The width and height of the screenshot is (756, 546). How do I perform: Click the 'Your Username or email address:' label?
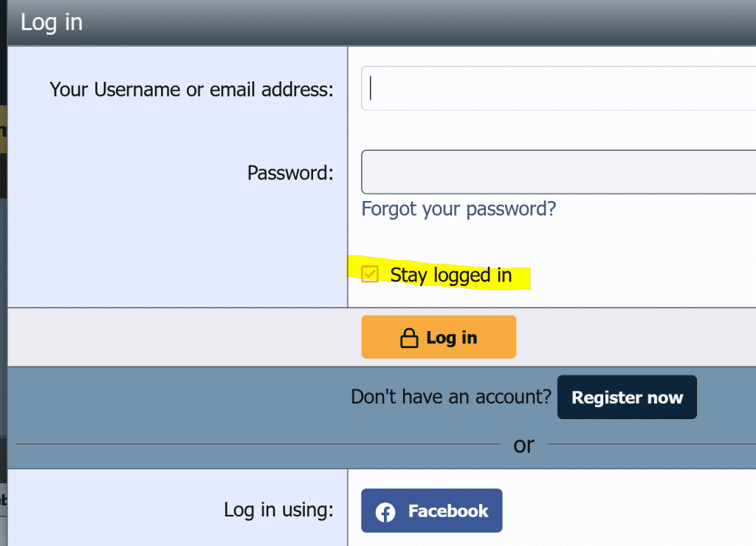click(191, 90)
